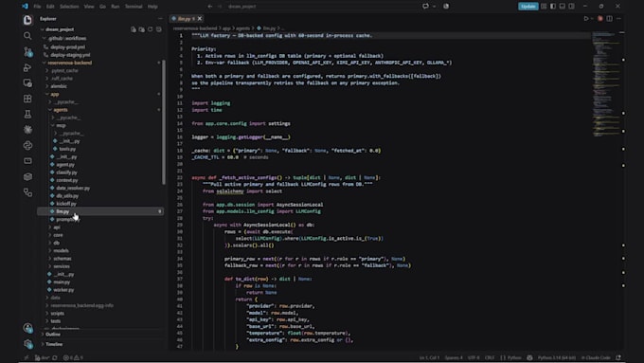This screenshot has width=644, height=363.
Task: Click the Split Editor Right icon
Action: (610, 19)
